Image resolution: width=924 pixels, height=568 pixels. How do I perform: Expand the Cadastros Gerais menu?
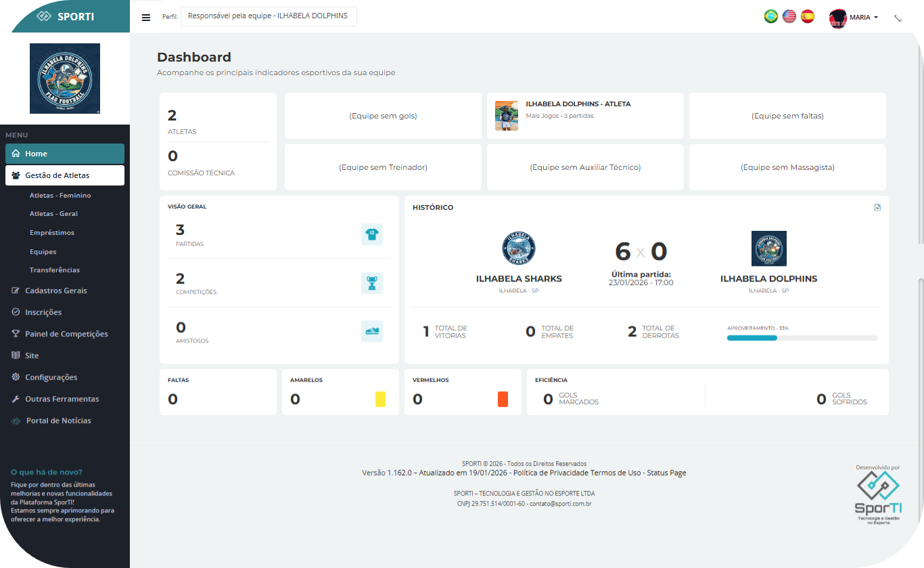tap(56, 290)
